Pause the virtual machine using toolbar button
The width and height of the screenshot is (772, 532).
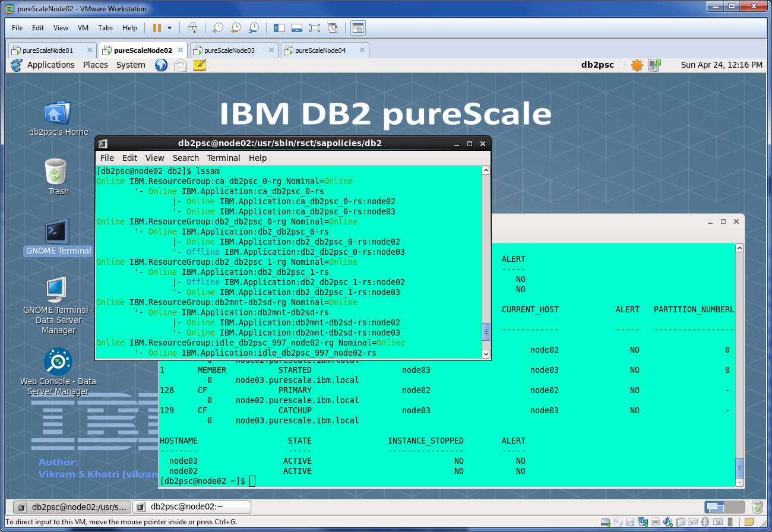point(157,28)
